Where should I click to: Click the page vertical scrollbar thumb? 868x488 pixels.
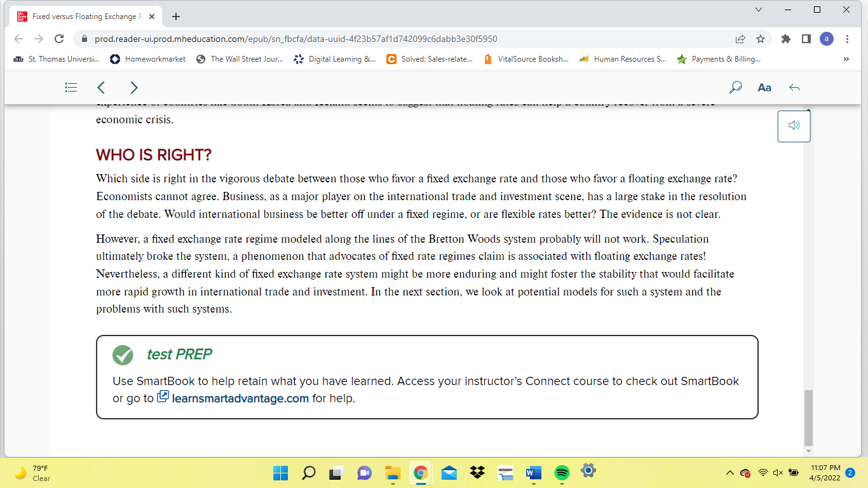pos(808,417)
